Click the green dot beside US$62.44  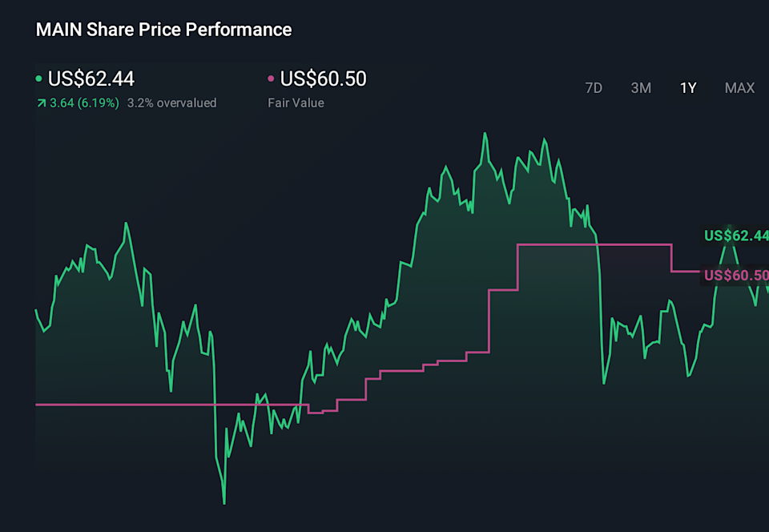39,79
